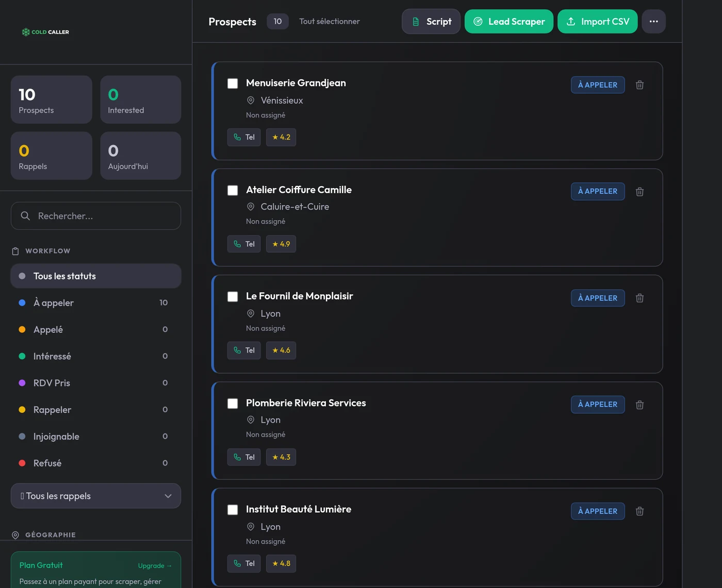The height and width of the screenshot is (588, 722).
Task: Filter prospects by À appeler status
Action: (x=96, y=303)
